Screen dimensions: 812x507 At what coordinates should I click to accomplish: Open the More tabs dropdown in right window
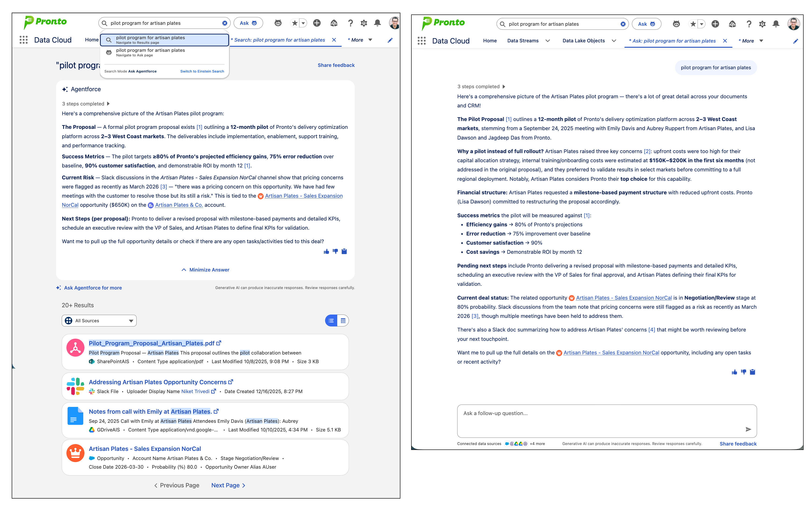coord(761,41)
